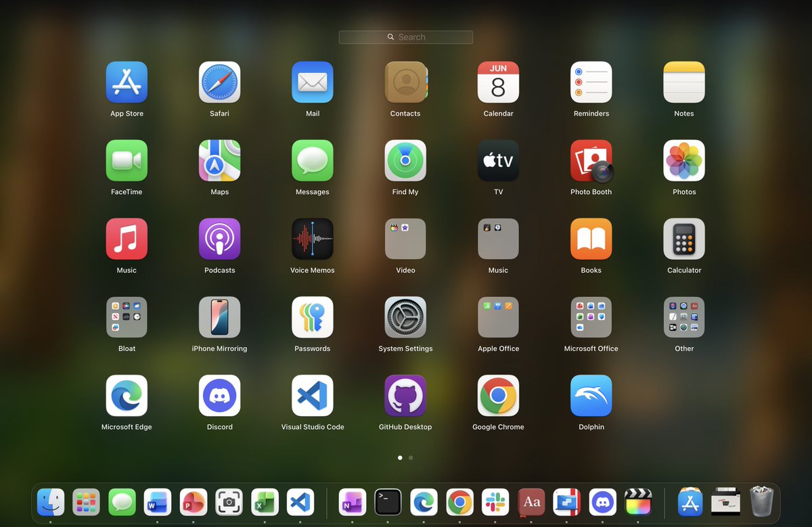The height and width of the screenshot is (527, 812).
Task: Open the Dictionary app in the Dock
Action: [531, 502]
